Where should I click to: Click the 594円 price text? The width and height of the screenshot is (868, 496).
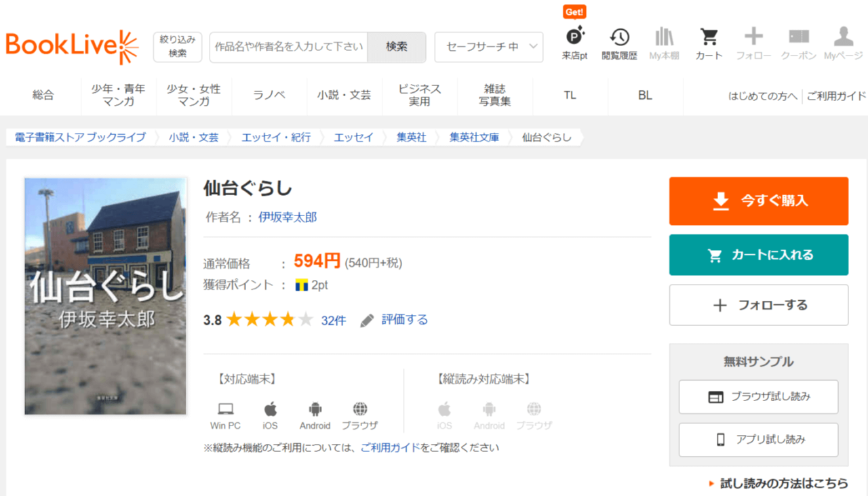pyautogui.click(x=317, y=261)
